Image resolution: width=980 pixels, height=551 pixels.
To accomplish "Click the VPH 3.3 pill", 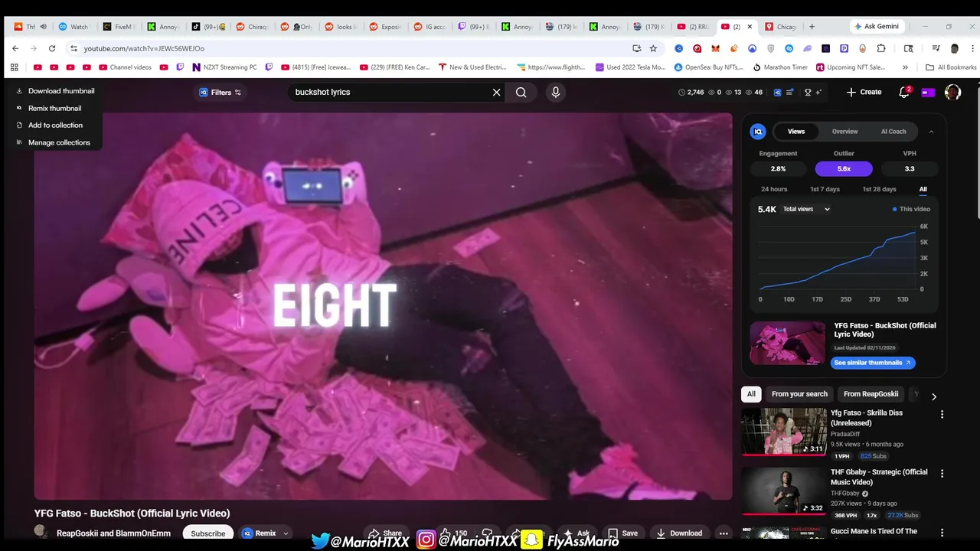I will 910,168.
